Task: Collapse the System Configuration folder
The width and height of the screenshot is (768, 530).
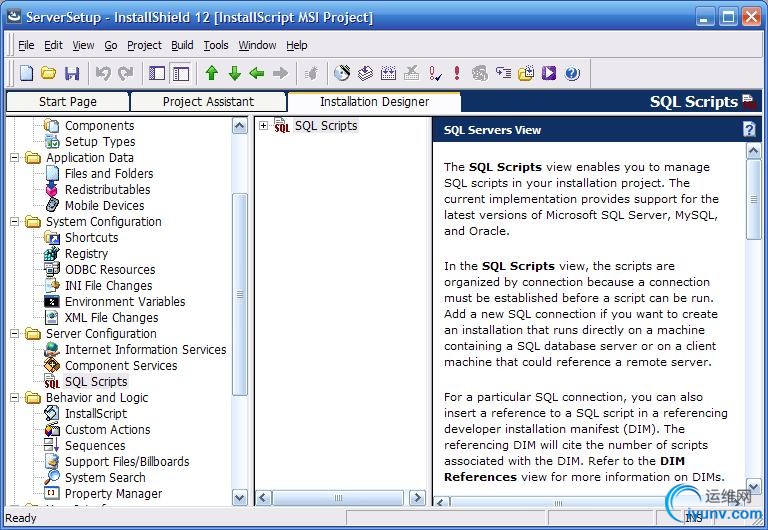Action: point(15,222)
